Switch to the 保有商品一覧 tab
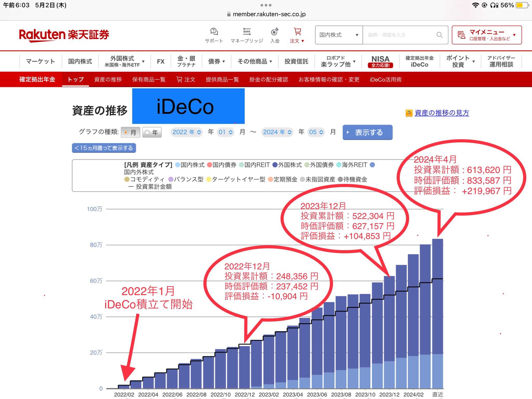Image resolution: width=532 pixels, height=399 pixels. [149, 79]
